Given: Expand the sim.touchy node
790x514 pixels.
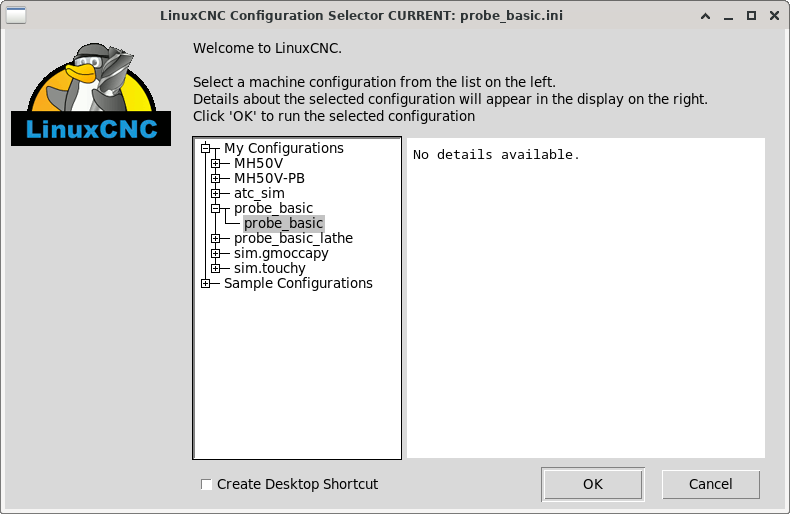Looking at the screenshot, I should tap(216, 268).
